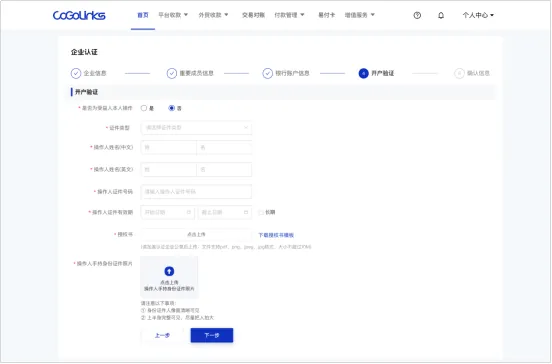The height and width of the screenshot is (364, 552).
Task: Open the 交易对账 menu item
Action: pos(253,15)
